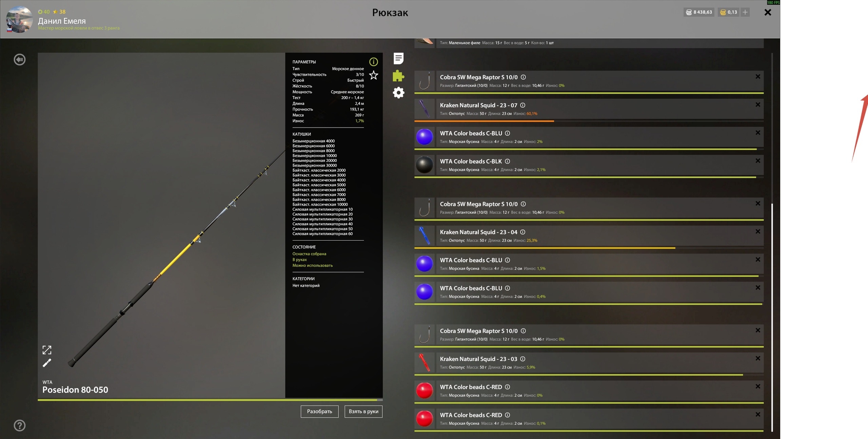Click the Рюкзак screen title

[x=390, y=13]
